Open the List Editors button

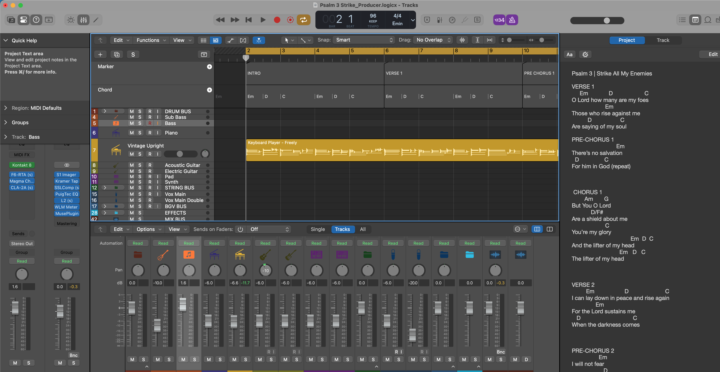(683, 20)
